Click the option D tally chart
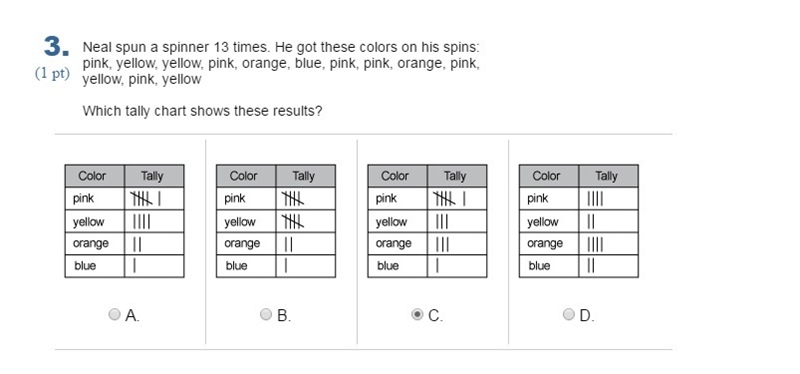800x374 pixels. 579,221
